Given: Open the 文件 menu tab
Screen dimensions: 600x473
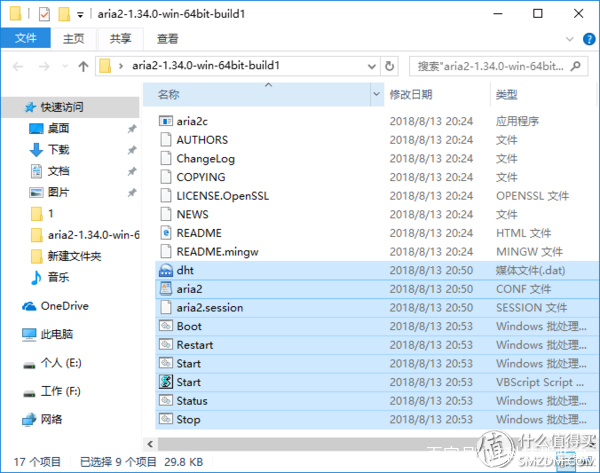Looking at the screenshot, I should (26, 38).
